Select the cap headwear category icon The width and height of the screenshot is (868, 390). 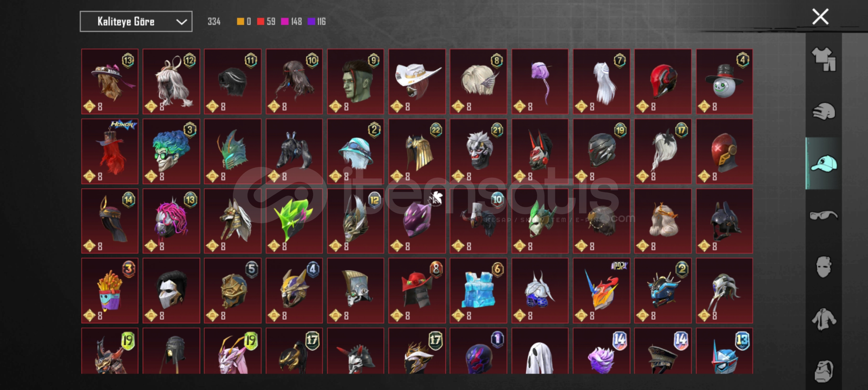(x=824, y=163)
